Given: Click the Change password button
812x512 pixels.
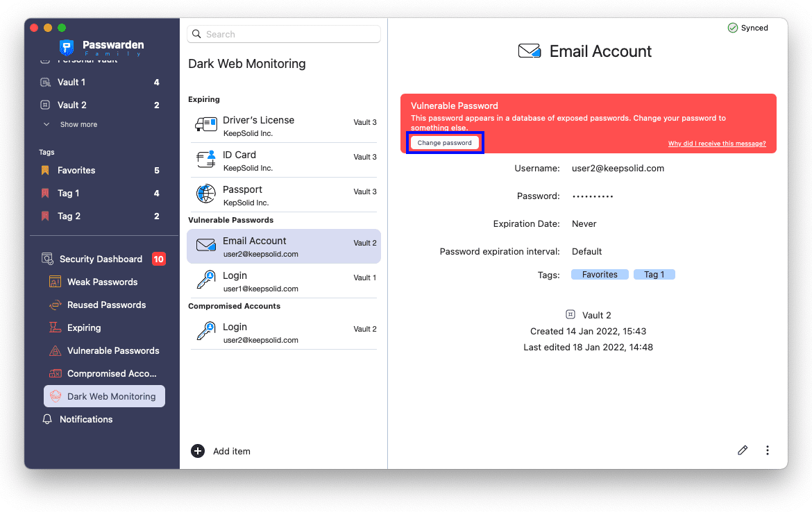Looking at the screenshot, I should pyautogui.click(x=444, y=142).
